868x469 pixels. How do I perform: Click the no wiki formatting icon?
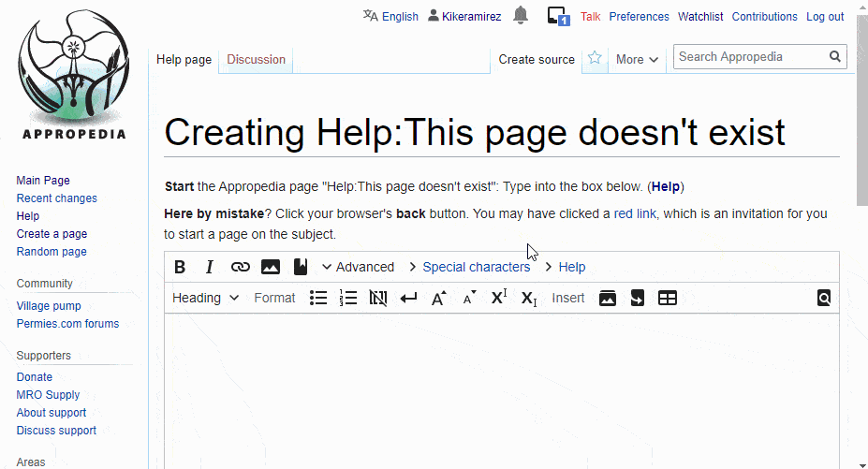click(378, 298)
